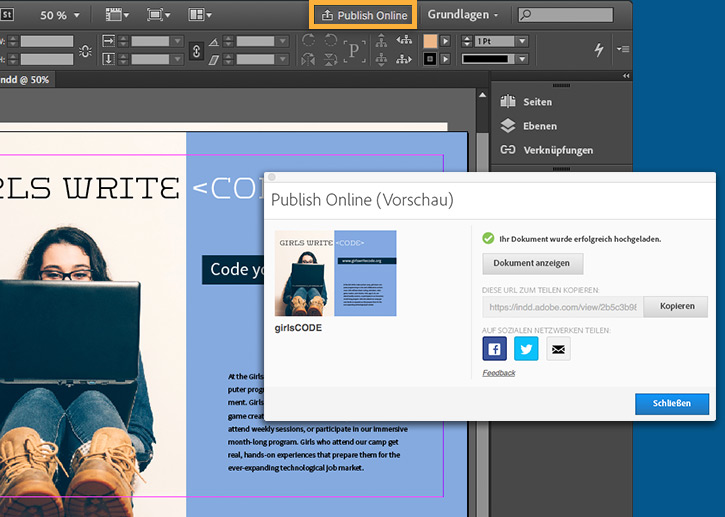Rotate 90° counter-clockwise

coord(330,40)
